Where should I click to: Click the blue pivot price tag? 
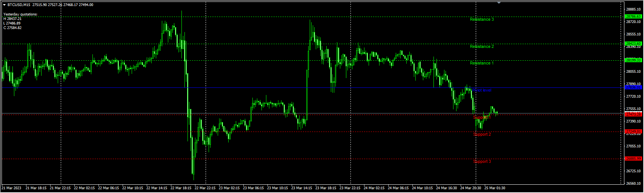(633, 87)
